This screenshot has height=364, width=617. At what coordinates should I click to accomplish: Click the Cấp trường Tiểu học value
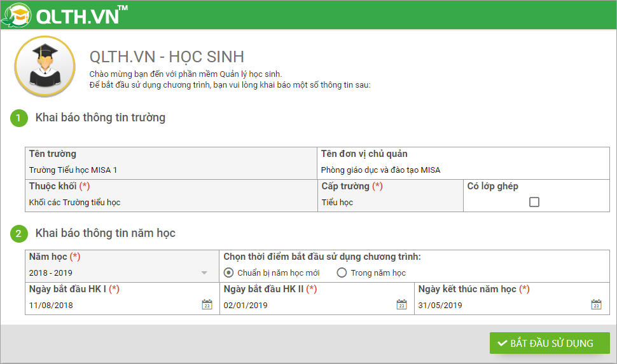[x=337, y=203]
